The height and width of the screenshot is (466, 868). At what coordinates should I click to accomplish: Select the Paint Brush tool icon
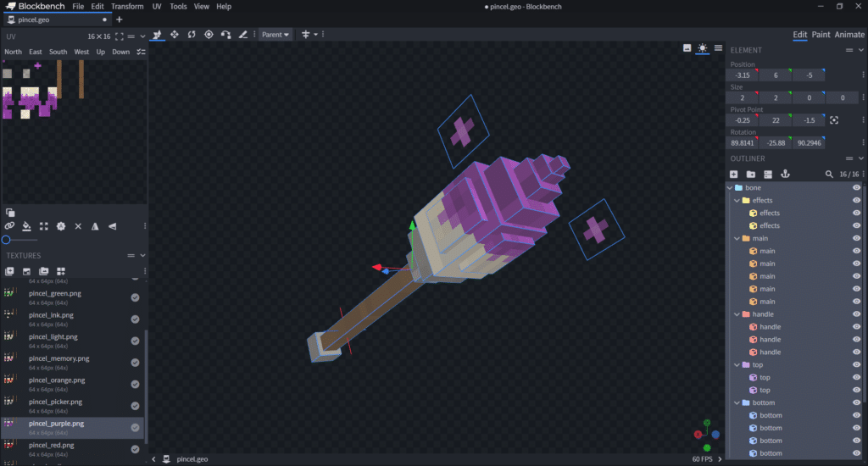point(243,34)
